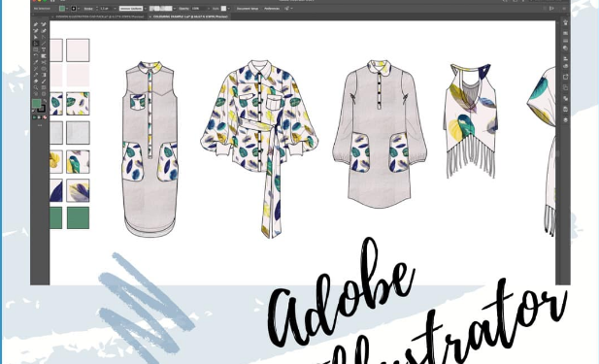This screenshot has width=599, height=364.
Task: Open the top icon in the right panel dock
Action: (x=565, y=22)
